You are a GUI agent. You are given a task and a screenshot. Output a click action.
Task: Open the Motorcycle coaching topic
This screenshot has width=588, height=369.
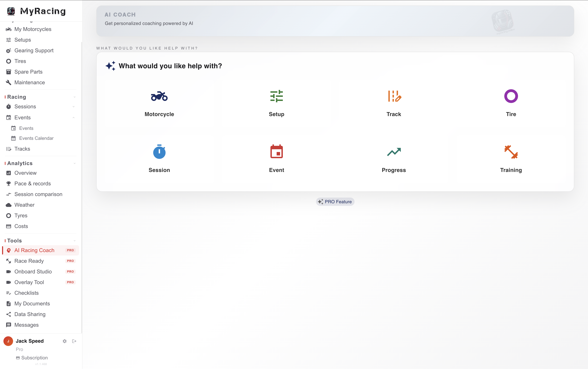pyautogui.click(x=159, y=104)
